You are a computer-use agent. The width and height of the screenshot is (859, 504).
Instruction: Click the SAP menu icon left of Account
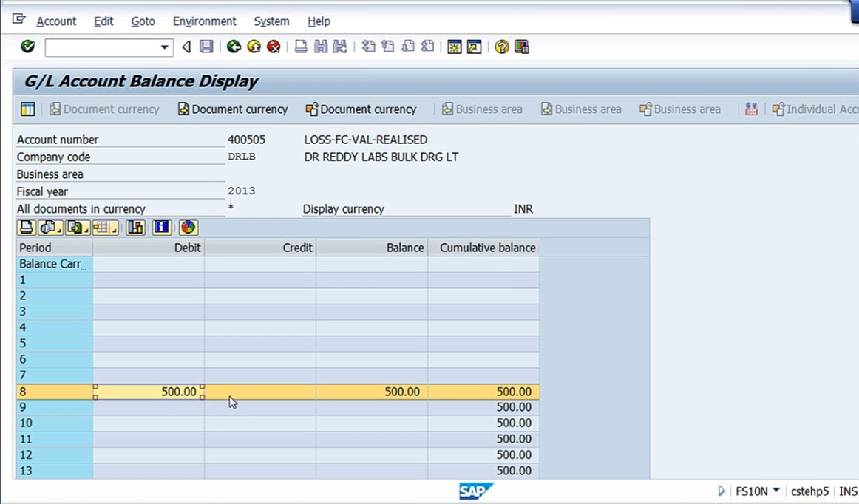coord(19,19)
